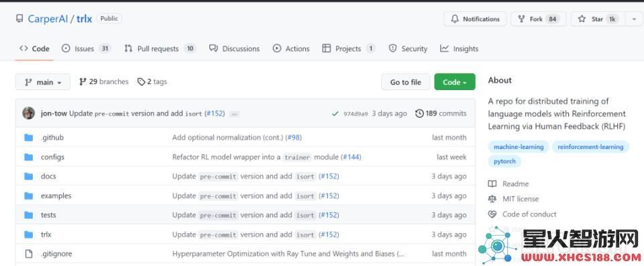
Task: Open the CarperAI organization link
Action: pos(48,19)
